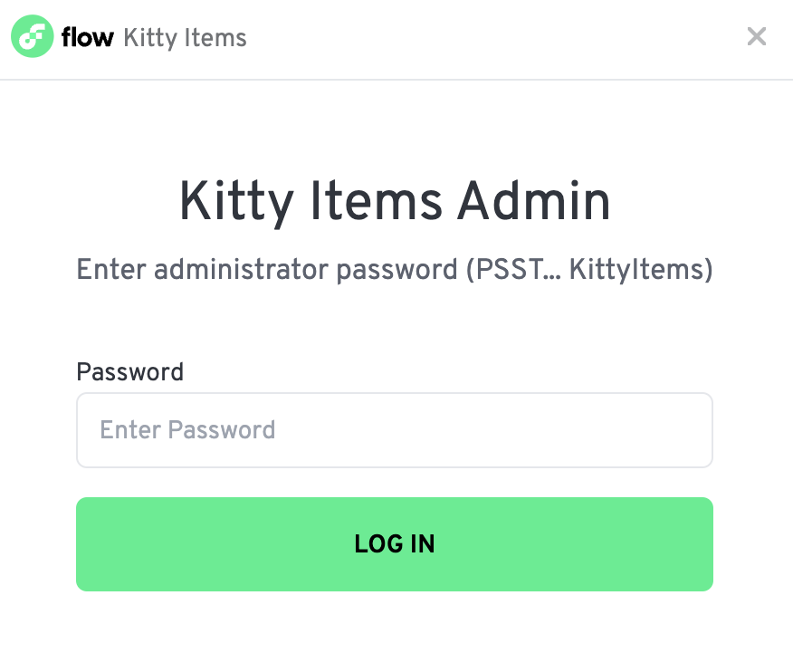
Task: Select the circular Flow brand mark
Action: 32,36
